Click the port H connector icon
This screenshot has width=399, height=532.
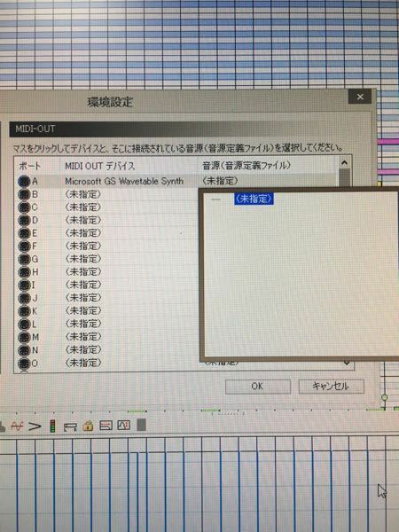(24, 272)
